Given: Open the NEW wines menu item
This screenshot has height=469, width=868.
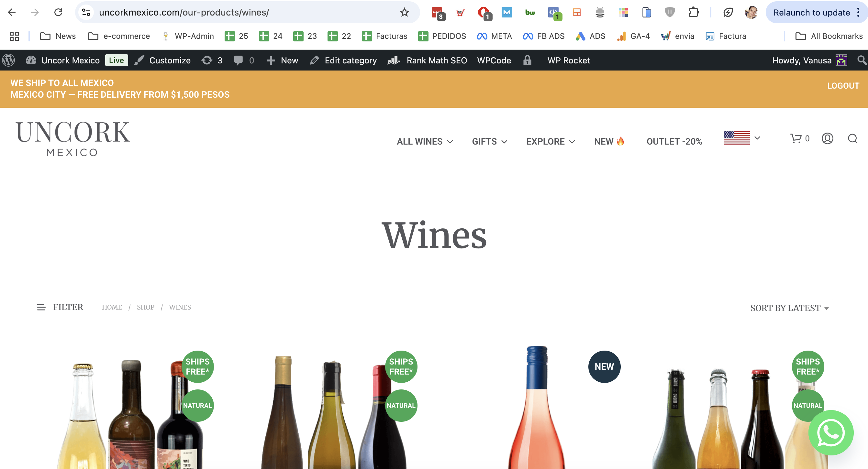Looking at the screenshot, I should coord(609,141).
